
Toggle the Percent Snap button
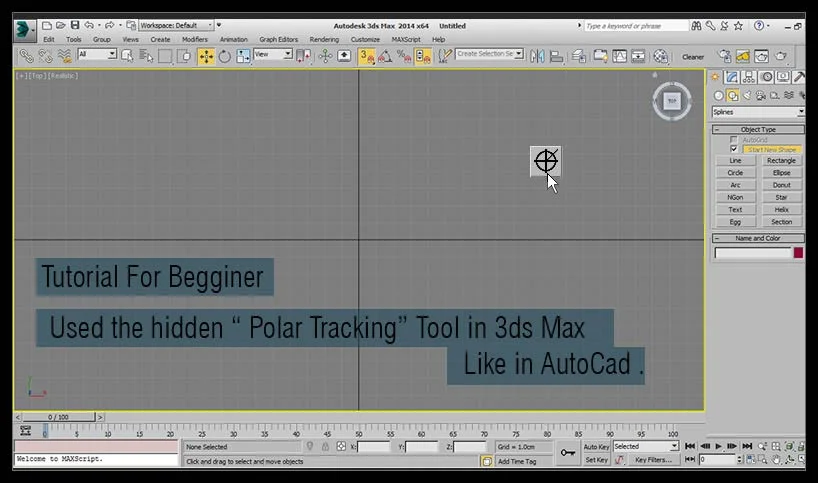coord(404,56)
